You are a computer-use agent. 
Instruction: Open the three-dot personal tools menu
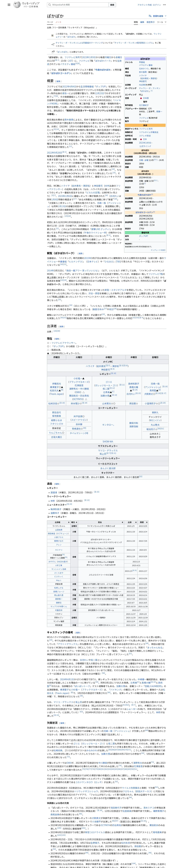coord(165,5)
